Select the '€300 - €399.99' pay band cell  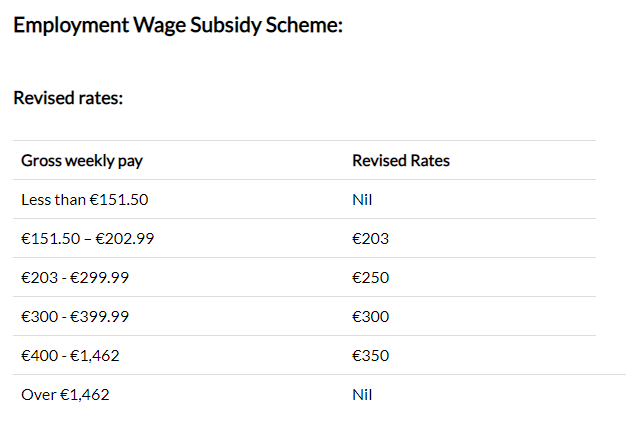click(81, 317)
